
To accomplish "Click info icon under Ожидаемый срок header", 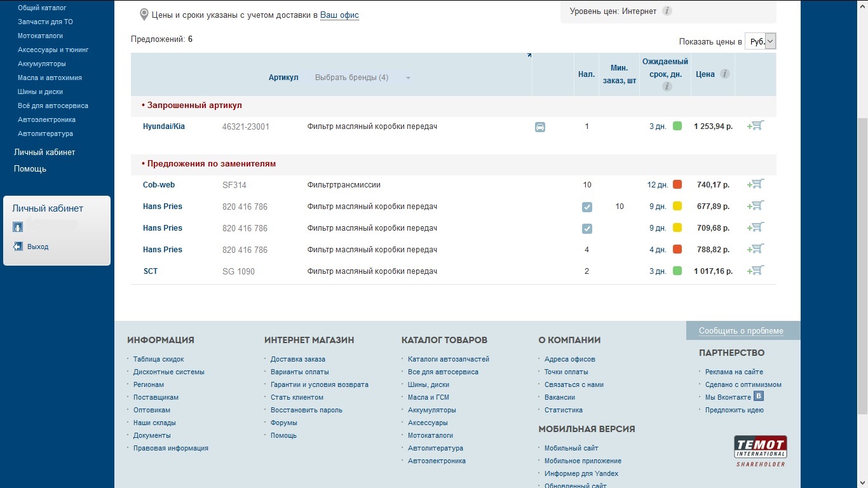I will 667,86.
